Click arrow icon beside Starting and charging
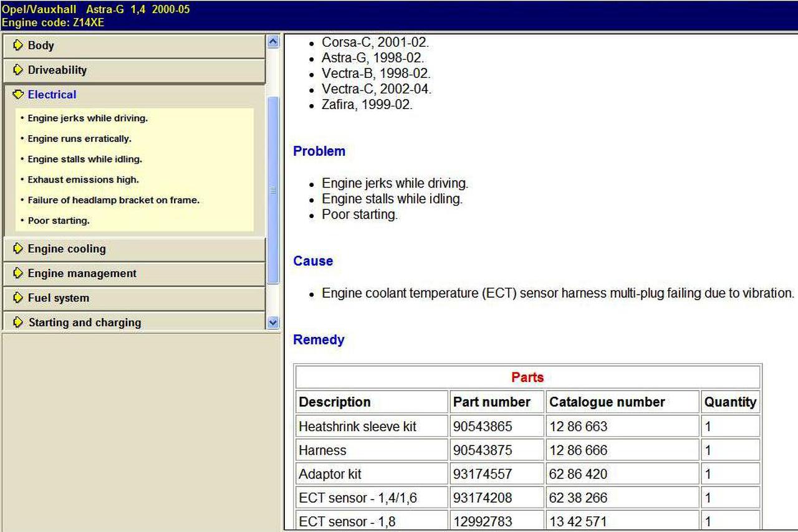The width and height of the screenshot is (798, 532). 17,322
